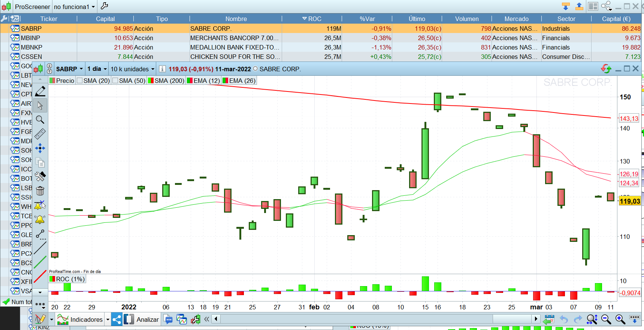The height and width of the screenshot is (330, 644).
Task: Click the calendar go-to-date icon
Action: (549, 319)
